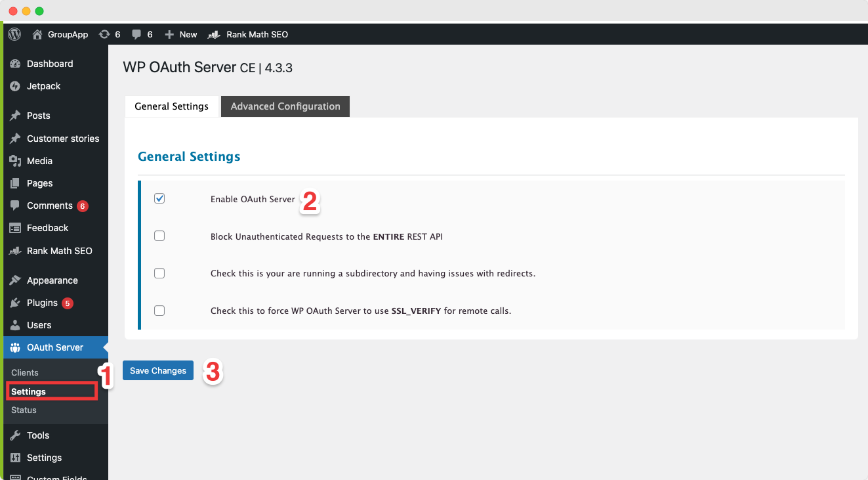Image resolution: width=868 pixels, height=480 pixels.
Task: Go to the Jetpack menu
Action: (x=43, y=86)
